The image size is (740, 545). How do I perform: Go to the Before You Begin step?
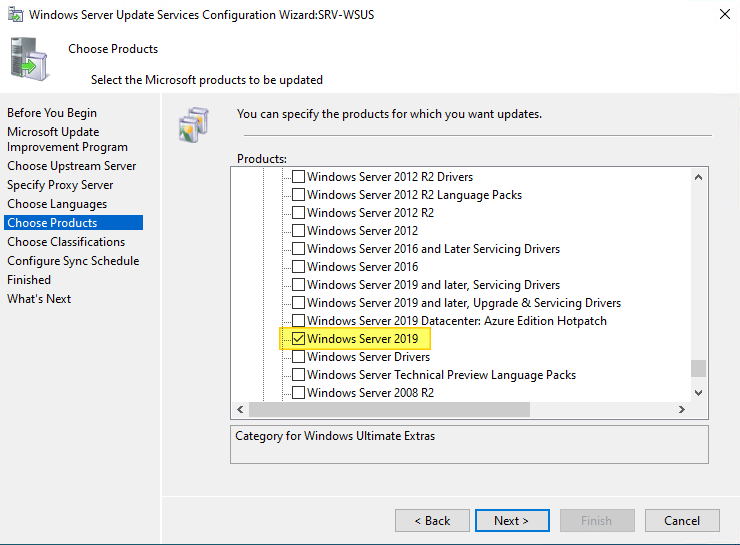(x=52, y=113)
